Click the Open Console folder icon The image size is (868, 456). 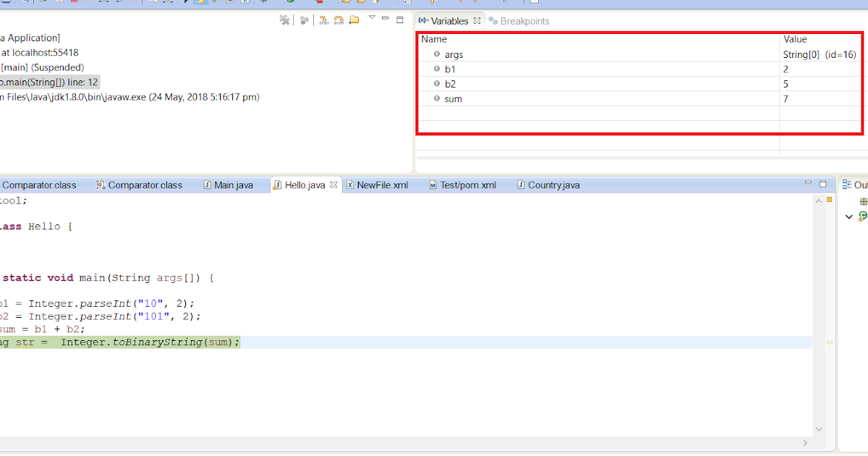pos(354,20)
